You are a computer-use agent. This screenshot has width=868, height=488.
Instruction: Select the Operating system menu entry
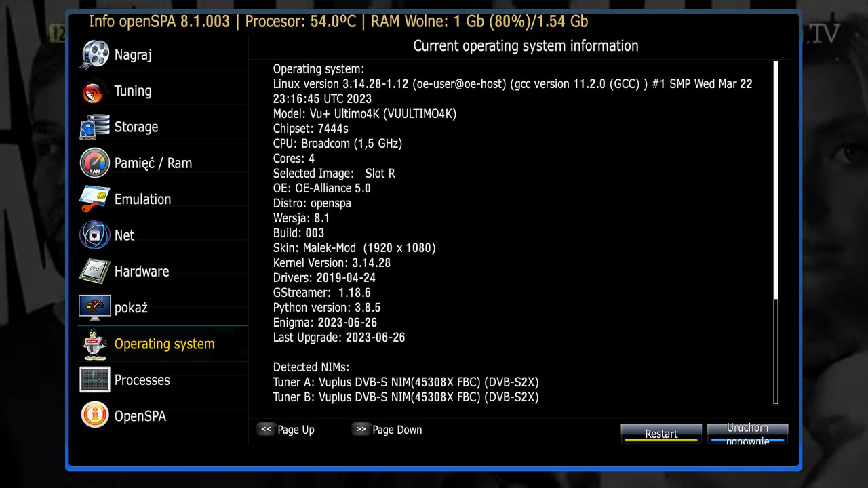163,344
